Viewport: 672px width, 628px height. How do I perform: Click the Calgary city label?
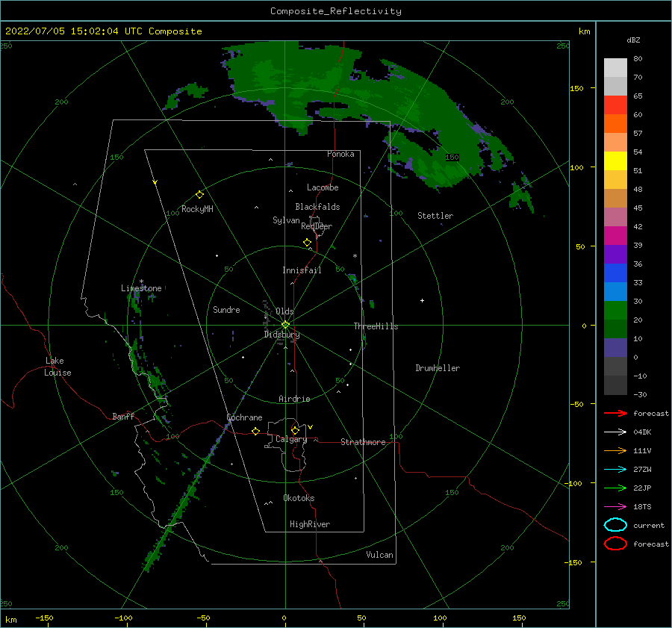tap(291, 439)
